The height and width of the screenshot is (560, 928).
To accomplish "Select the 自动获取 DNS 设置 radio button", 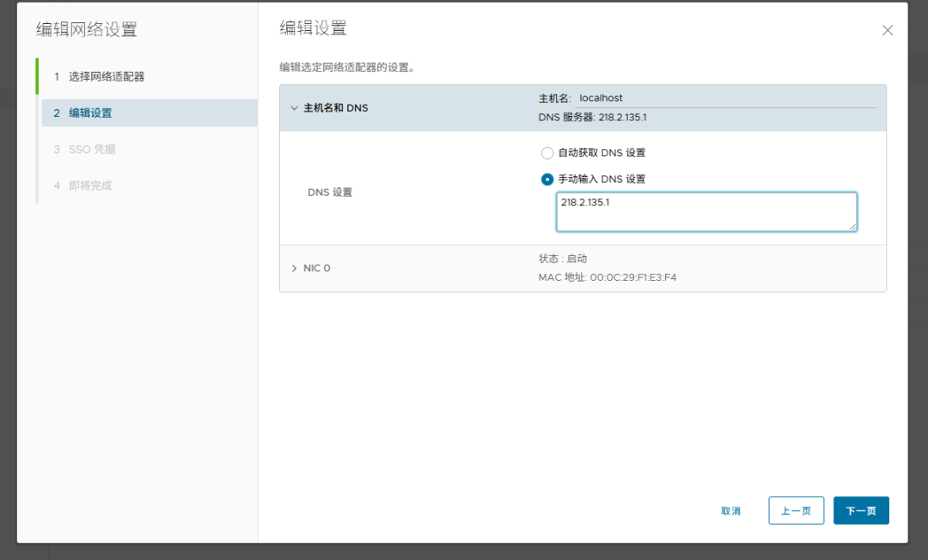I will [547, 153].
